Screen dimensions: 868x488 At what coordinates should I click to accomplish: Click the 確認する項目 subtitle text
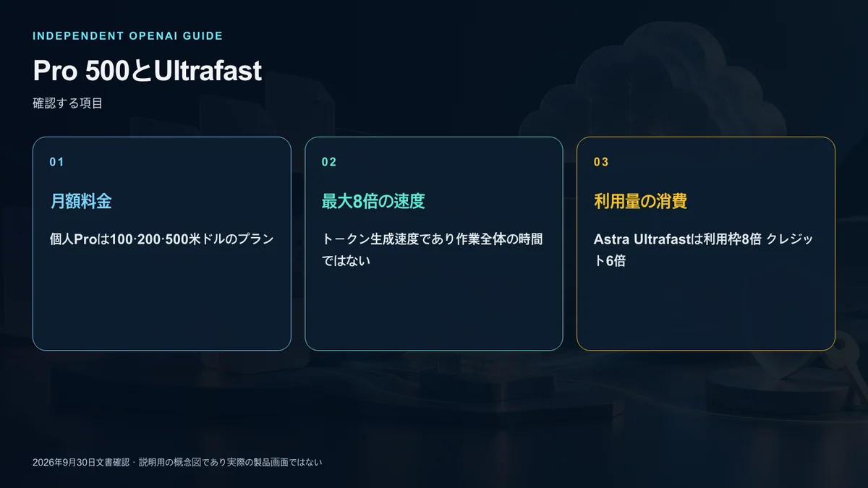(68, 103)
